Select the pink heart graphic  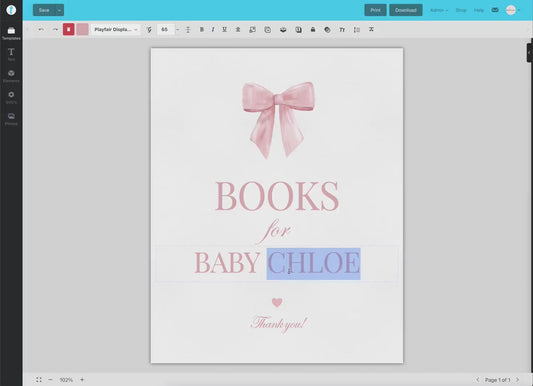(277, 302)
